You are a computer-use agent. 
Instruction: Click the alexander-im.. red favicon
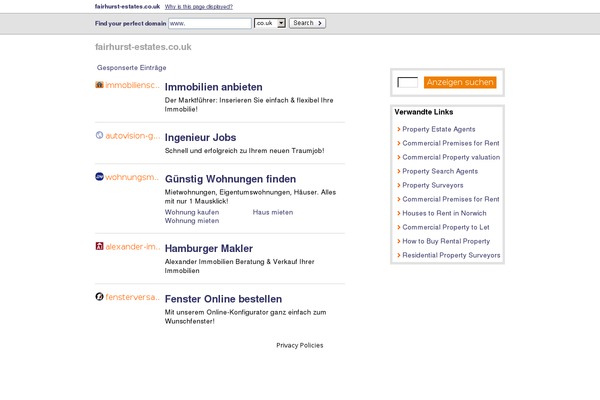[99, 246]
